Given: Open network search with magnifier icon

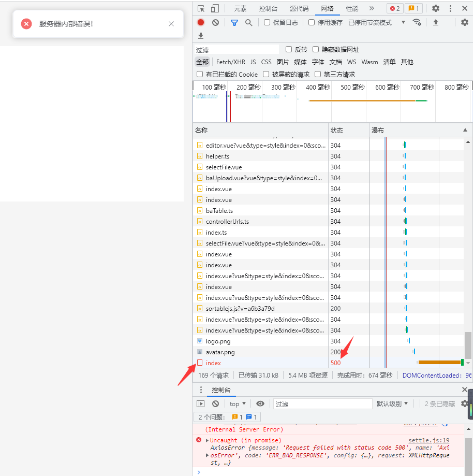Looking at the screenshot, I should coord(249,22).
